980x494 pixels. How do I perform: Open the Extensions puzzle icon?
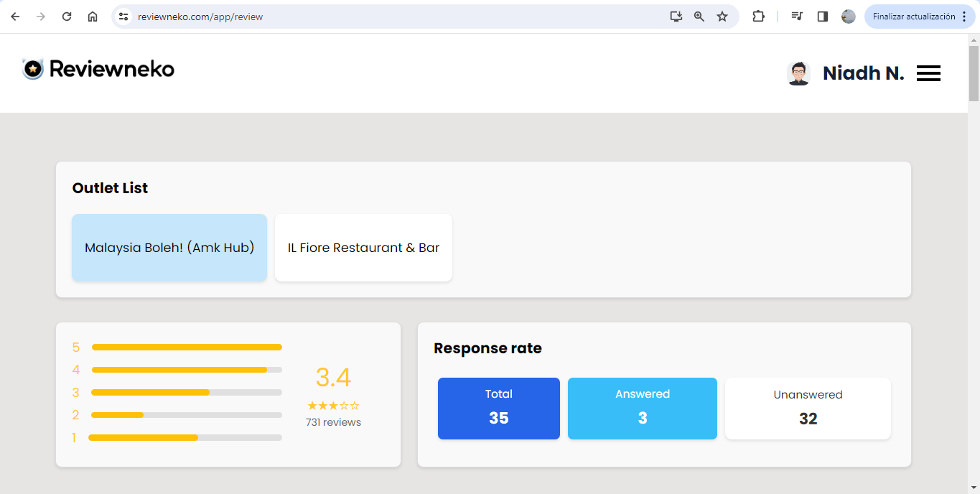tap(758, 17)
